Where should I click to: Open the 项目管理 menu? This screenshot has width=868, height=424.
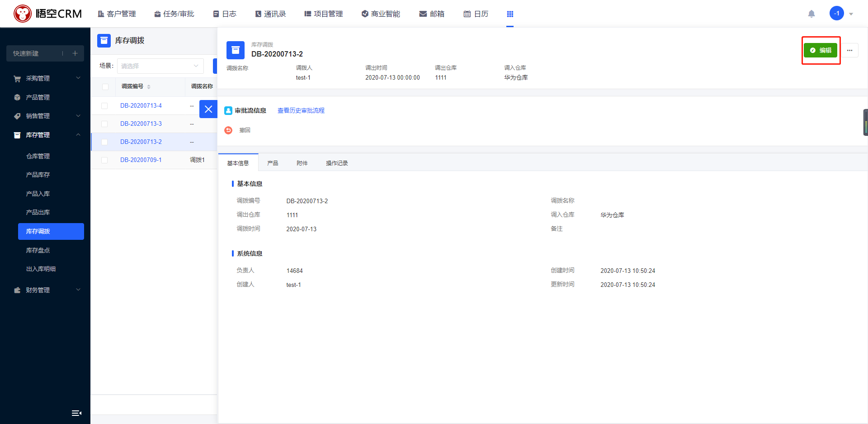(x=324, y=14)
